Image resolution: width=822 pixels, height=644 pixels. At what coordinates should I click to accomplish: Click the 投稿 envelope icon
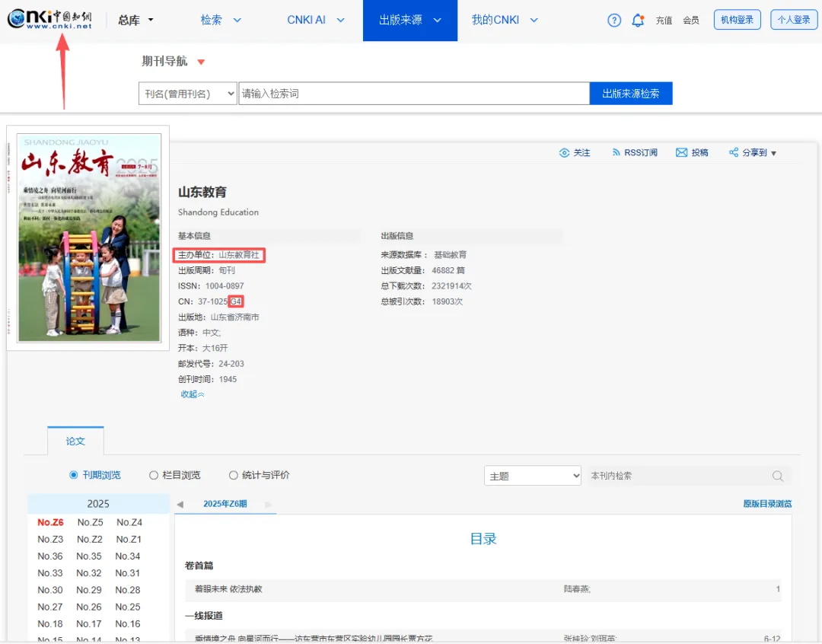click(681, 152)
